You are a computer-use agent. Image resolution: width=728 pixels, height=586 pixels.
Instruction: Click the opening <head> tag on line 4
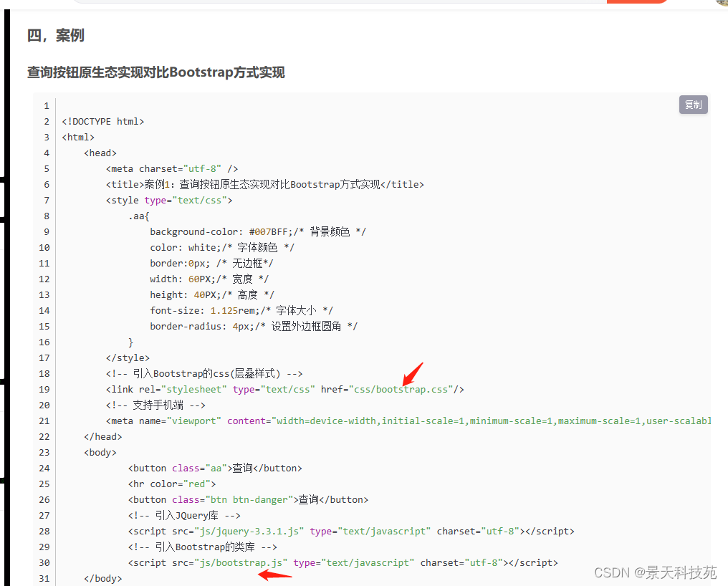pos(100,153)
